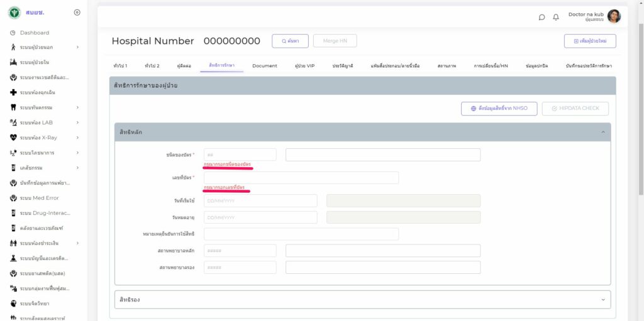
Task: Click the notification bell icon
Action: pos(556,17)
